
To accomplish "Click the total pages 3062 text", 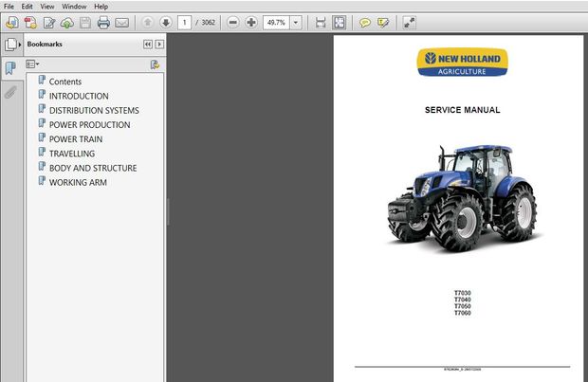I will (208, 23).
